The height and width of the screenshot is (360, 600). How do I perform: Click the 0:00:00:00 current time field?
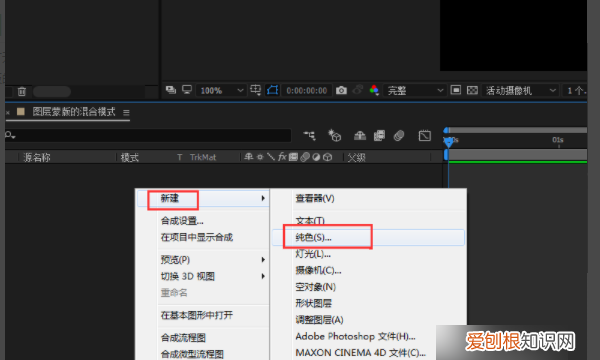pos(307,91)
